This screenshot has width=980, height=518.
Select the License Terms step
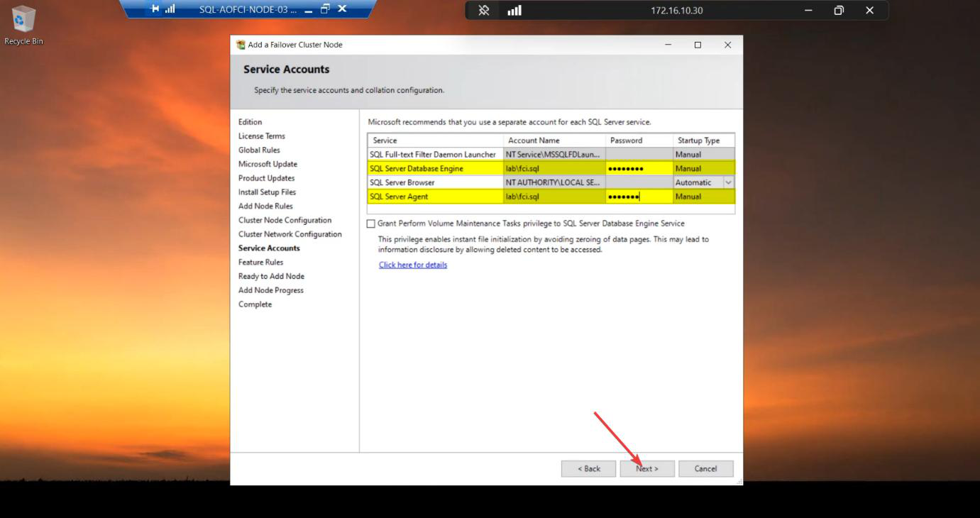(x=262, y=136)
